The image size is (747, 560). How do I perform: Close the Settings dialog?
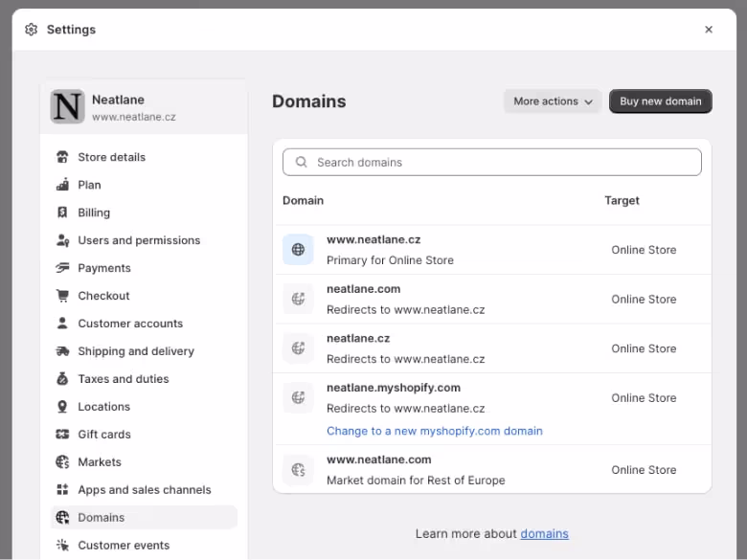(709, 30)
